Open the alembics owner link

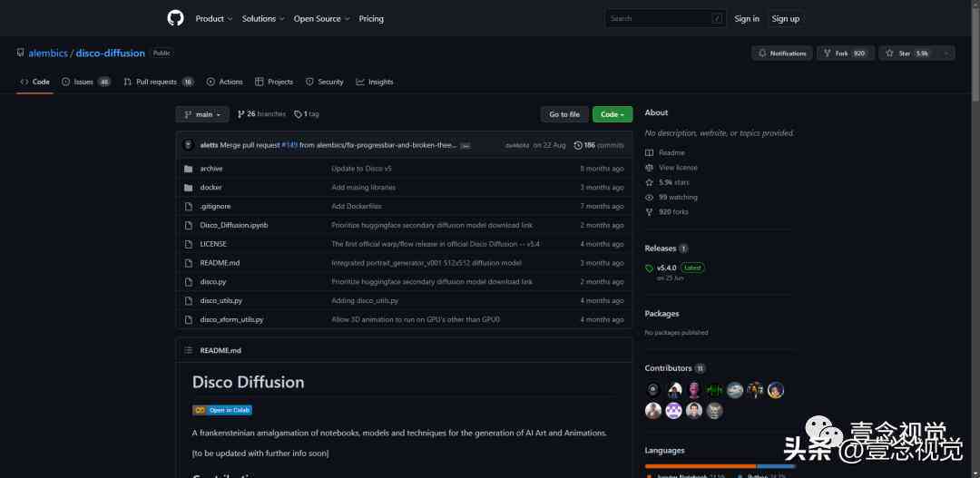point(48,54)
